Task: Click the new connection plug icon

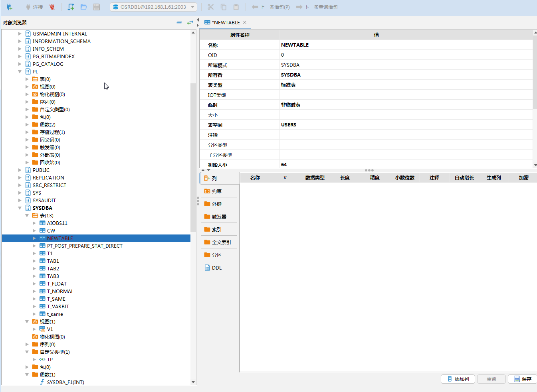Action: click(x=9, y=7)
